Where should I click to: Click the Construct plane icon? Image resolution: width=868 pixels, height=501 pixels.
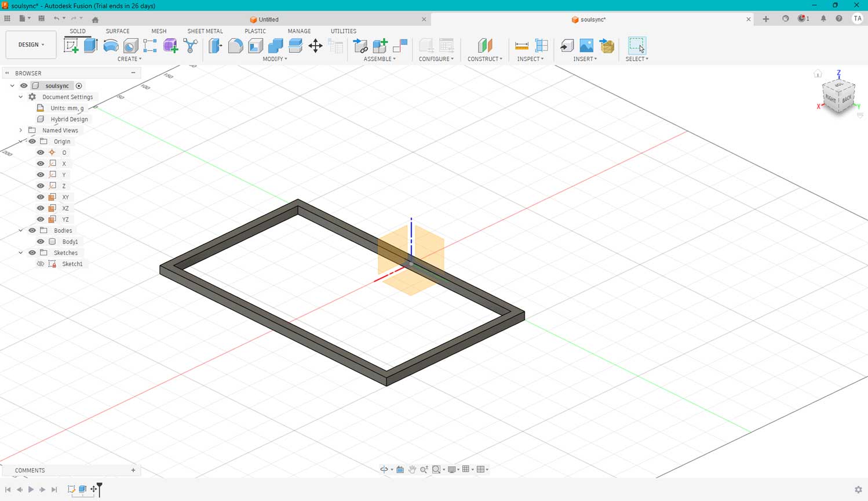tap(485, 46)
